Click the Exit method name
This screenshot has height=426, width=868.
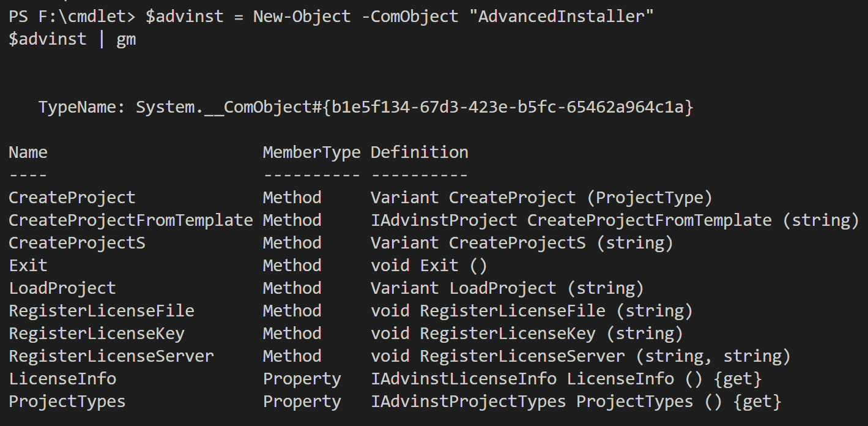click(28, 266)
